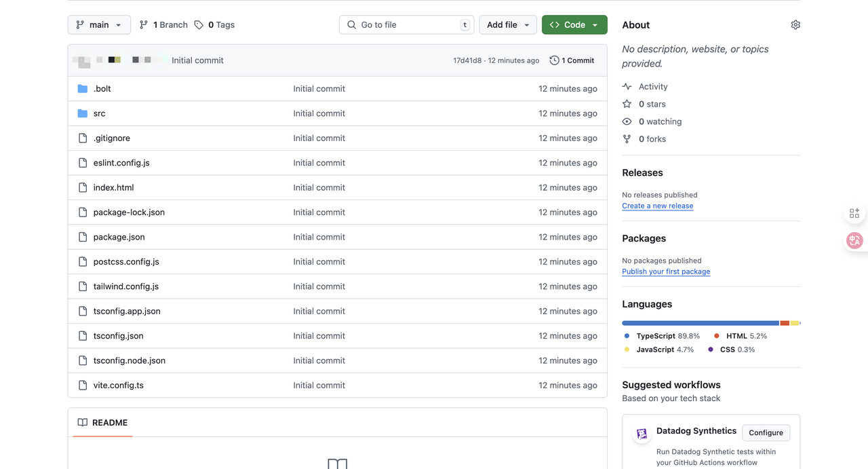Click Create a new release link
Viewport: 868px width, 469px height.
pyautogui.click(x=657, y=206)
